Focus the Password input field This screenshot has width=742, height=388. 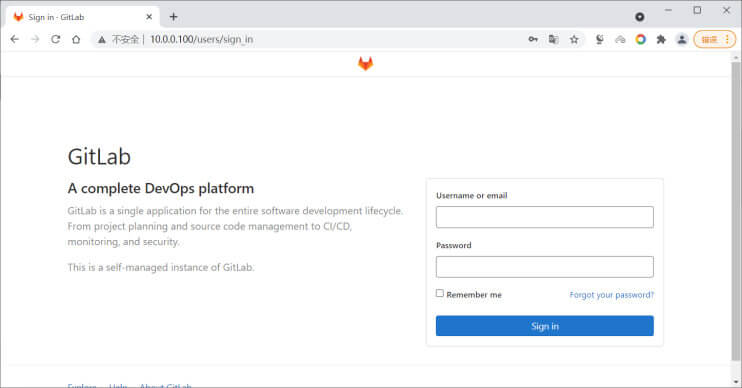click(x=545, y=267)
